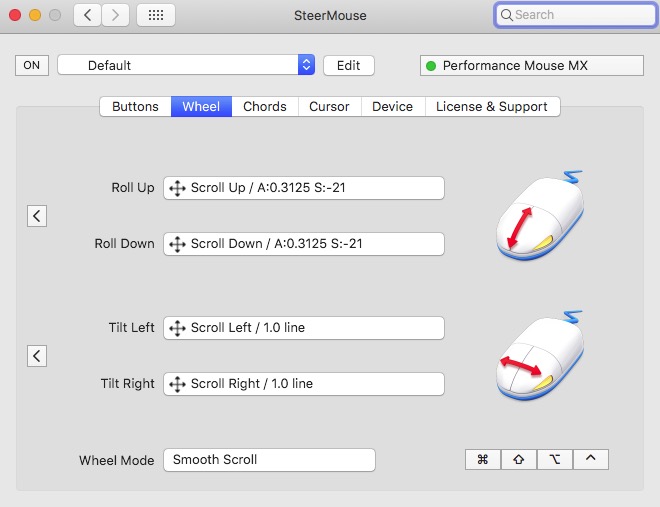Open the Roll Down action field
Image resolution: width=660 pixels, height=507 pixels.
coord(304,244)
